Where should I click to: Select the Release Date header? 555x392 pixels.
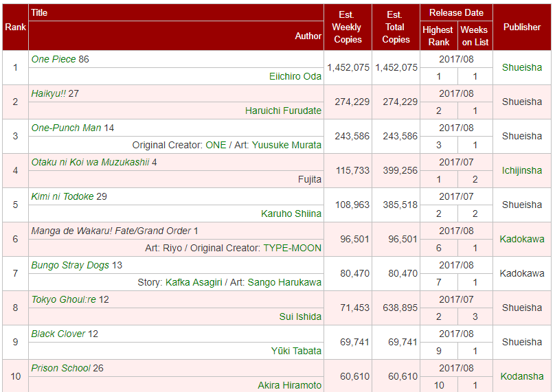point(456,13)
